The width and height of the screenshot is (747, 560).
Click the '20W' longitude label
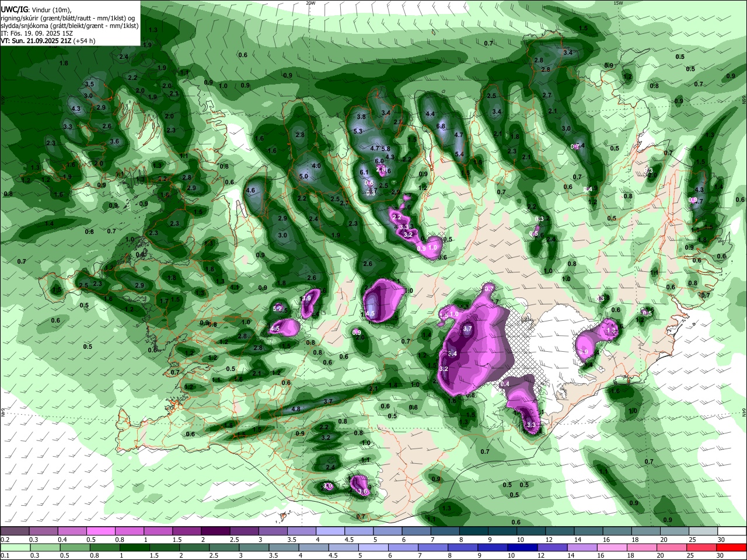(x=310, y=3)
